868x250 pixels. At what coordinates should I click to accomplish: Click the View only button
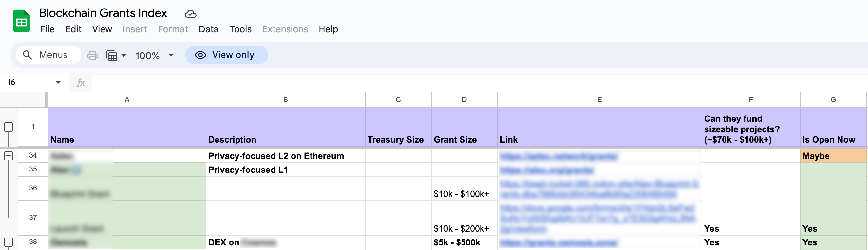227,55
